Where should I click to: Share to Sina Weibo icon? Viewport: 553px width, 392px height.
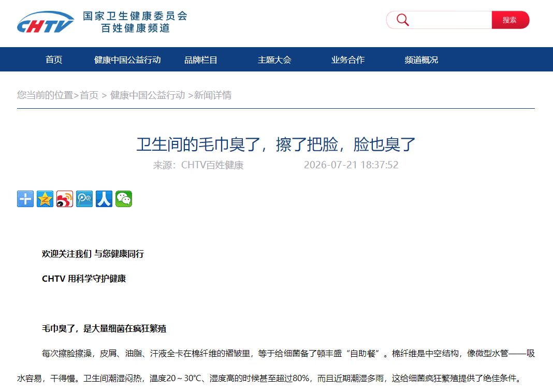[x=65, y=199]
